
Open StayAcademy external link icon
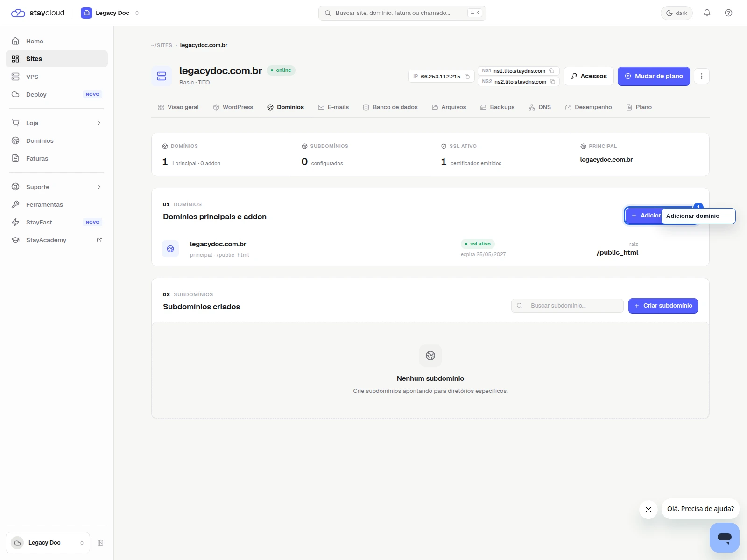pyautogui.click(x=99, y=240)
